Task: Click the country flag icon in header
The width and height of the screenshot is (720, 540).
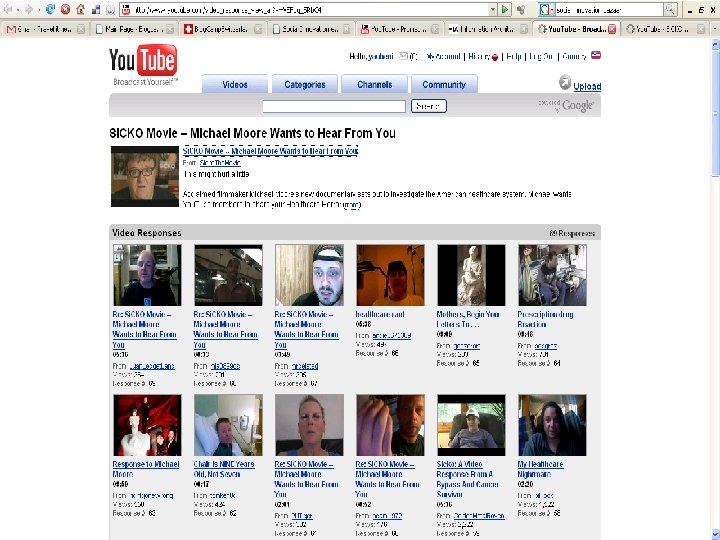Action: (x=596, y=55)
